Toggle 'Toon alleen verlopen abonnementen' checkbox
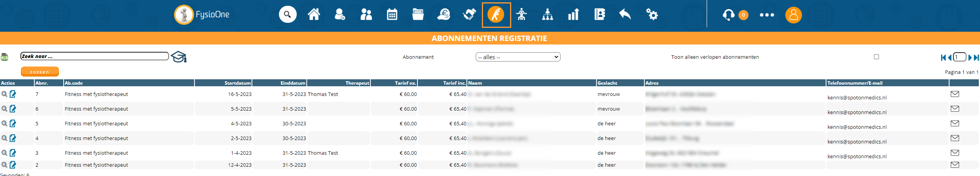 (x=876, y=57)
